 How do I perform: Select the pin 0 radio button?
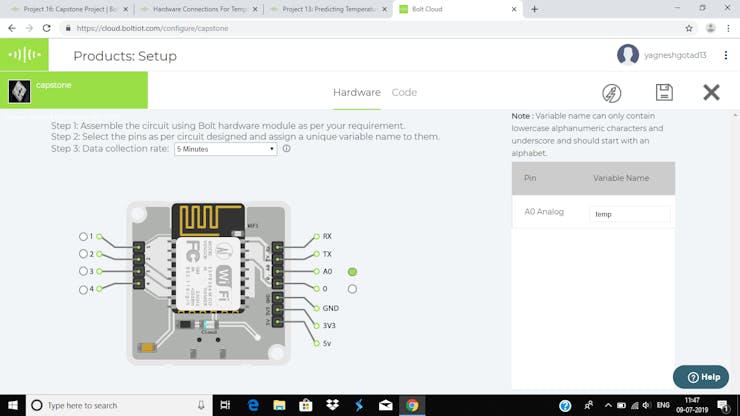click(x=352, y=289)
